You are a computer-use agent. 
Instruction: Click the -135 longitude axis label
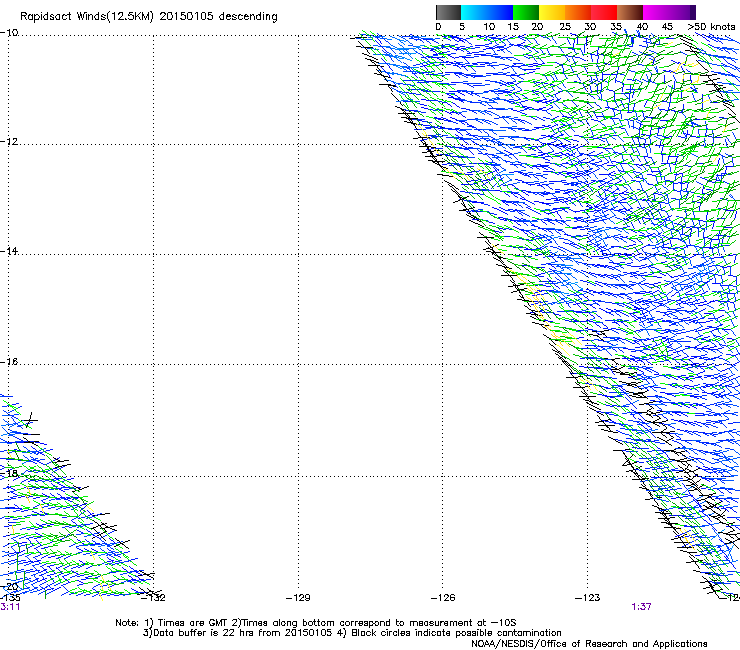click(10, 598)
